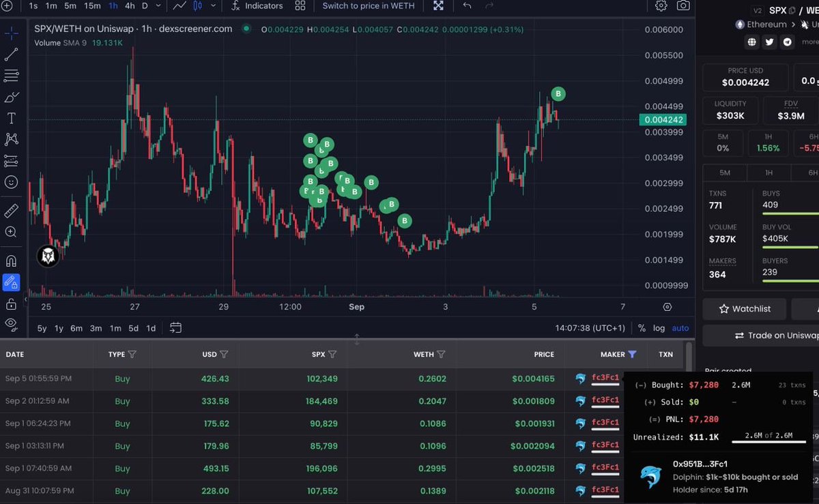Toggle the magnet snap mode

(x=12, y=261)
